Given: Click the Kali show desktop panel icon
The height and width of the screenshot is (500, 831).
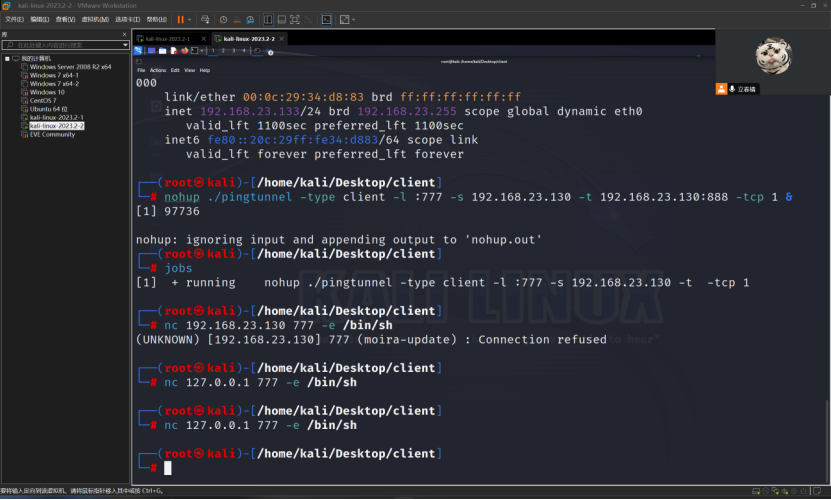Looking at the screenshot, I should pos(152,51).
